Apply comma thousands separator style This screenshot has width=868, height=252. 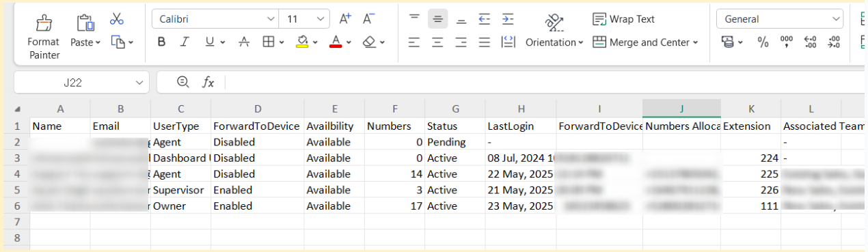pos(787,42)
